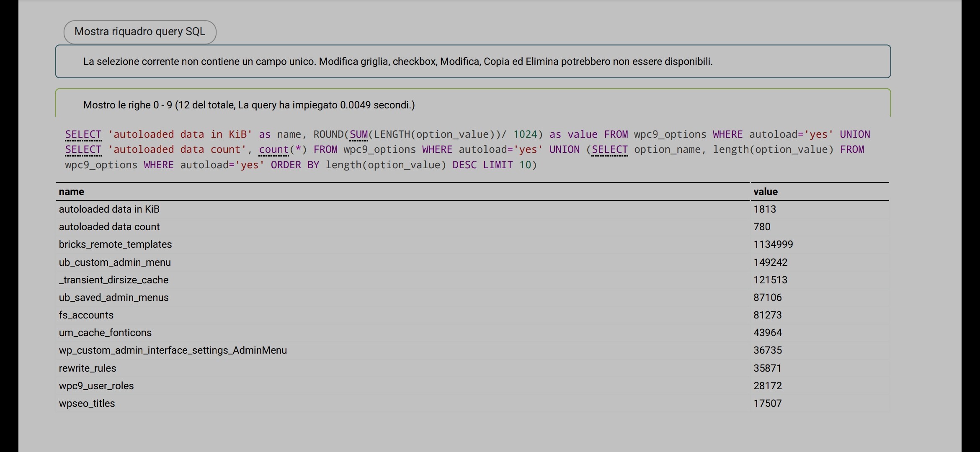The width and height of the screenshot is (980, 452).
Task: Select the 'name' column header
Action: tap(402, 192)
